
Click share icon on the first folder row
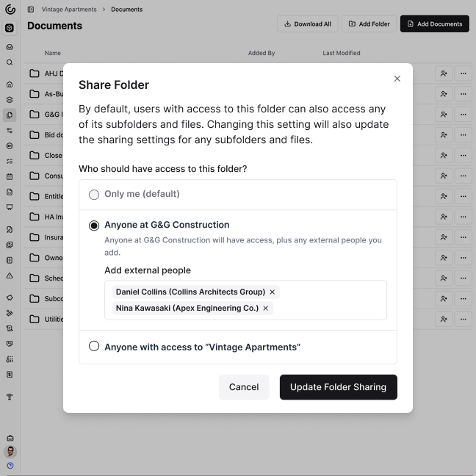tap(443, 73)
